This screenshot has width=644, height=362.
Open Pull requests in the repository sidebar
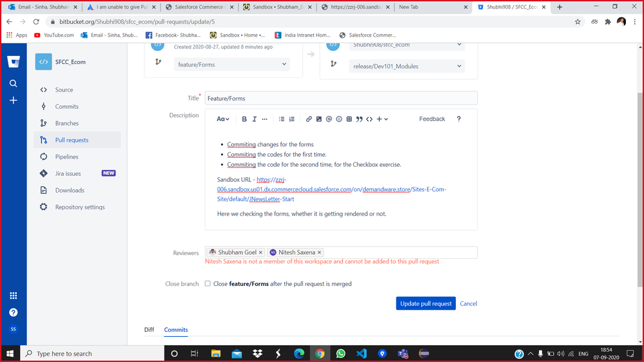point(77,140)
